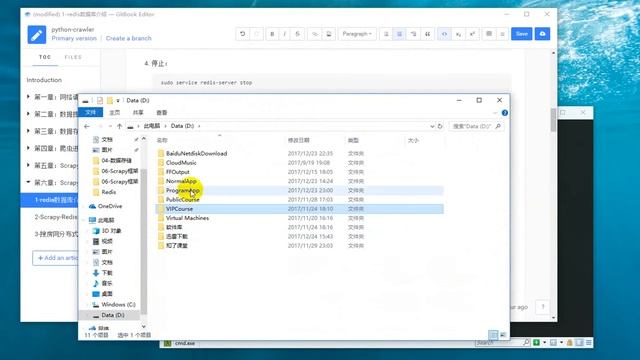Select Windows (C:) drive in sidebar
The image size is (640, 360).
tap(118, 304)
